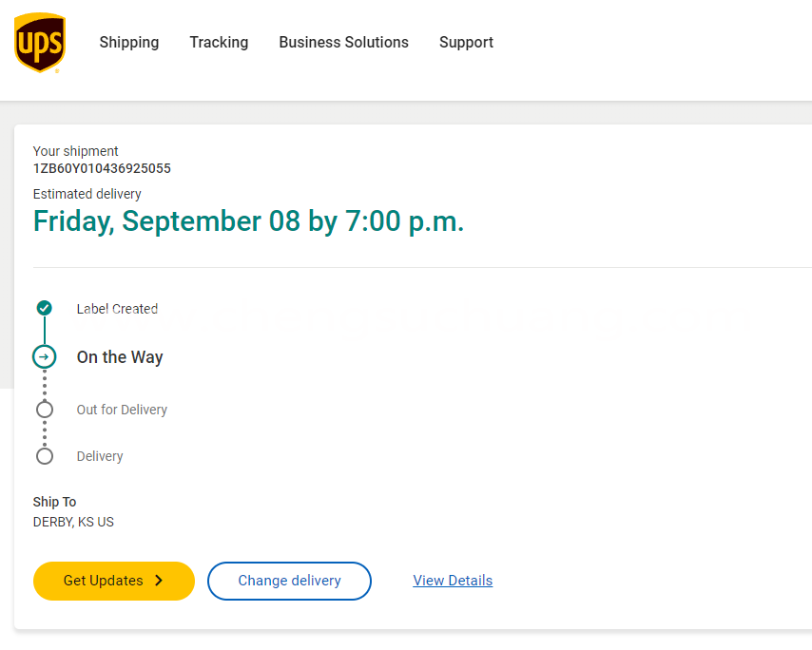Click the Delivery status label
Image resolution: width=812 pixels, height=650 pixels.
pos(100,456)
